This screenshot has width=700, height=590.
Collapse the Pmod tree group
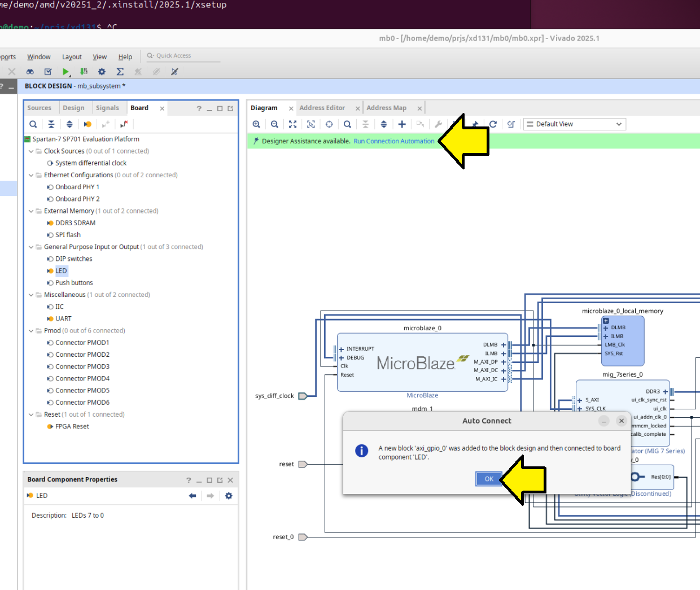click(31, 331)
